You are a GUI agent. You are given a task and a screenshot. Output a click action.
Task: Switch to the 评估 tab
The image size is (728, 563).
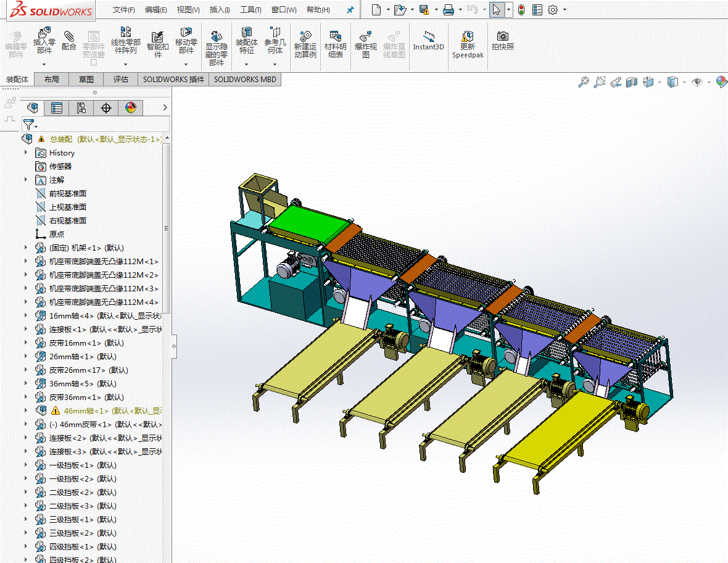121,80
